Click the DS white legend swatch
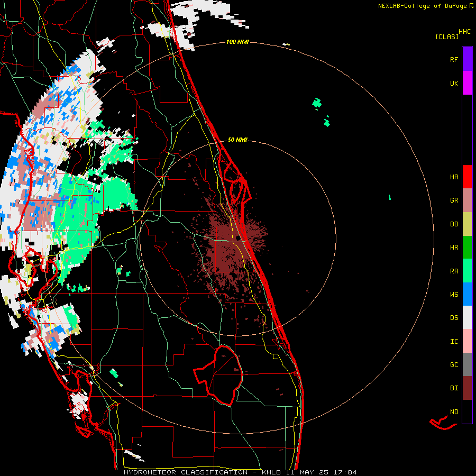Viewport: 476px width, 476px height. click(467, 317)
